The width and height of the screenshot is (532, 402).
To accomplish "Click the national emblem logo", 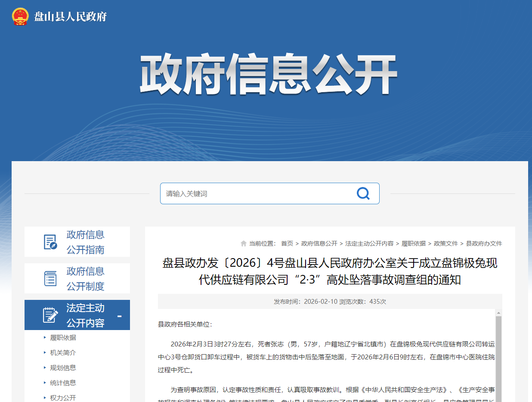I will [x=20, y=17].
